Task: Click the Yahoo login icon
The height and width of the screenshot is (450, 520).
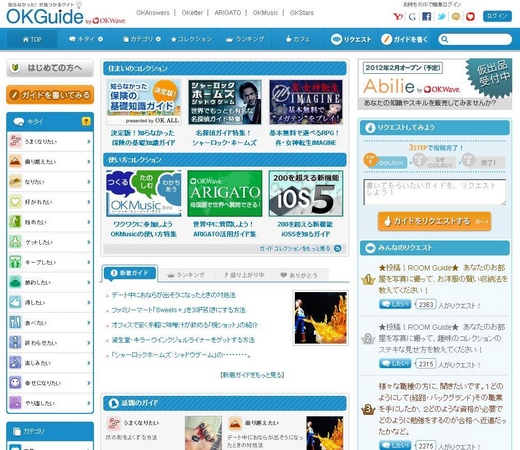Action: [398, 16]
